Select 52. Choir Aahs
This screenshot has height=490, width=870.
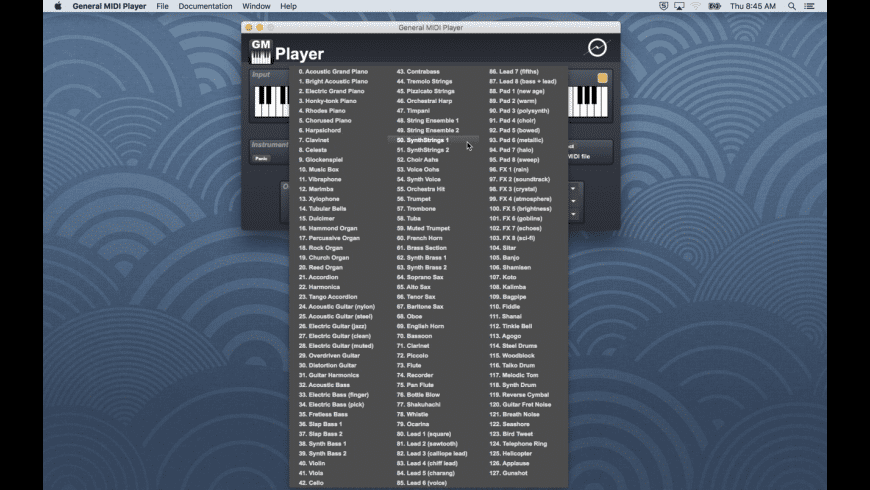(x=417, y=160)
